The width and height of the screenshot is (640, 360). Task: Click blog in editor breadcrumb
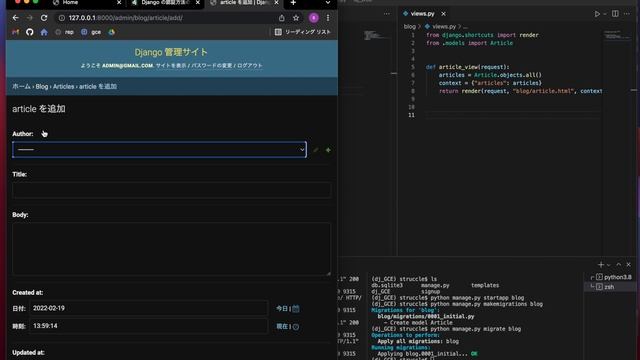[x=409, y=27]
